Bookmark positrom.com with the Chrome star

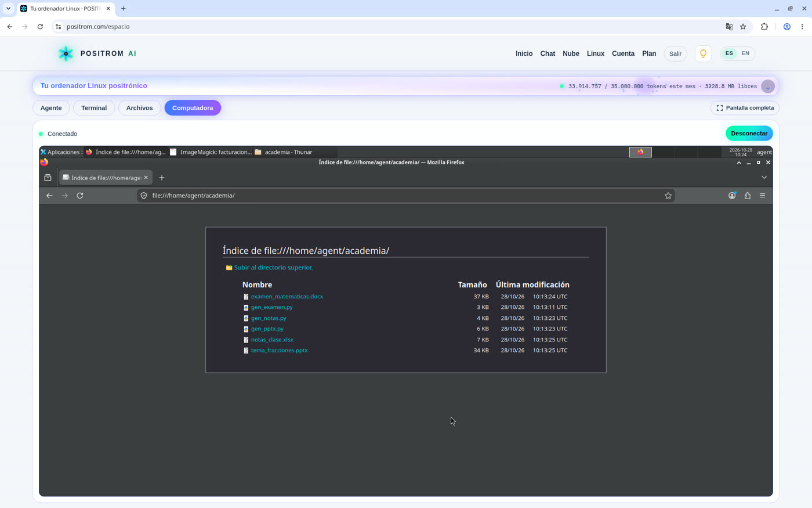click(x=743, y=27)
